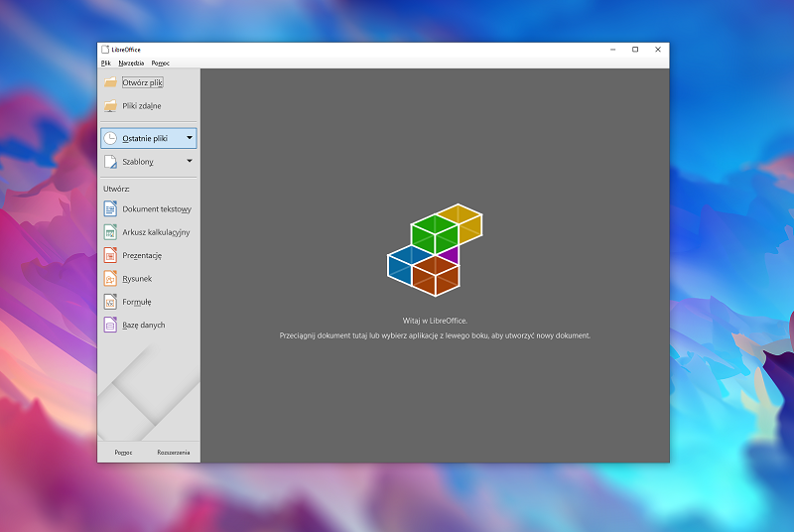Click the Impress icon beside Prezentację
Viewport: 794px width, 532px height.
(x=110, y=255)
